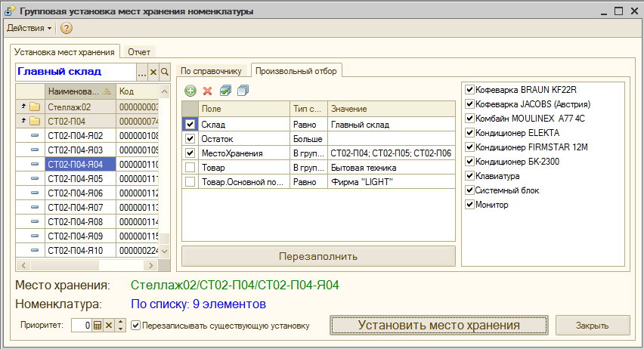This screenshot has width=644, height=349.
Task: Click the Приоритет number field
Action: click(x=82, y=326)
